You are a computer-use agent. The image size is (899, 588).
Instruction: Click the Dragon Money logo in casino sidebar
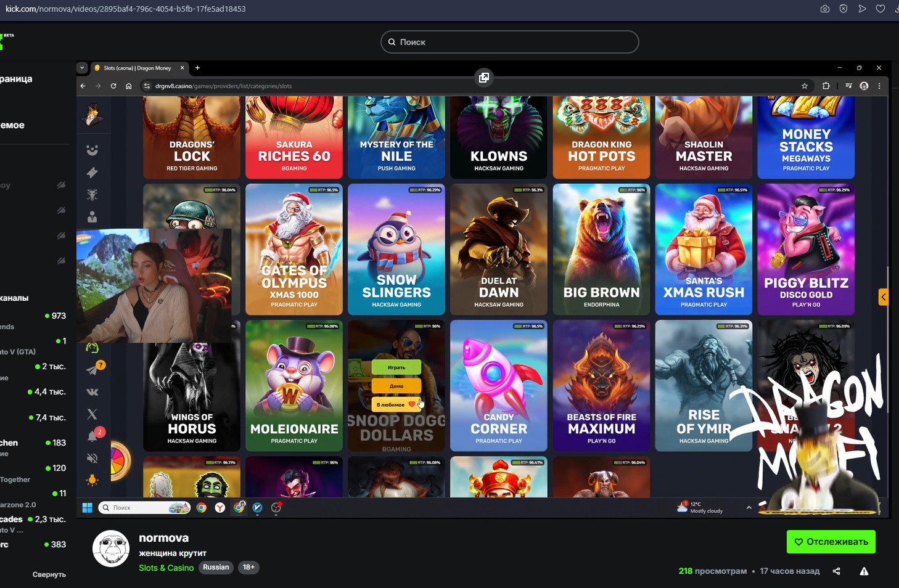coord(92,115)
